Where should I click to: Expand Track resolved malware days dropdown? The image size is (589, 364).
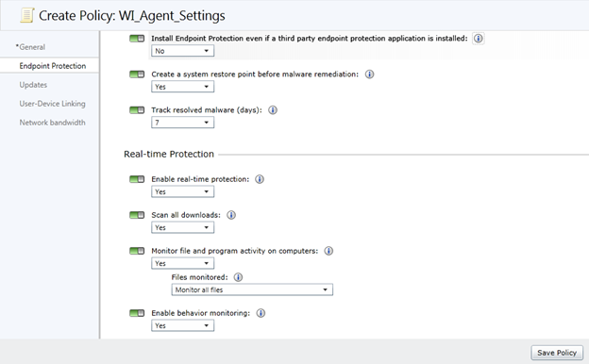[182, 123]
